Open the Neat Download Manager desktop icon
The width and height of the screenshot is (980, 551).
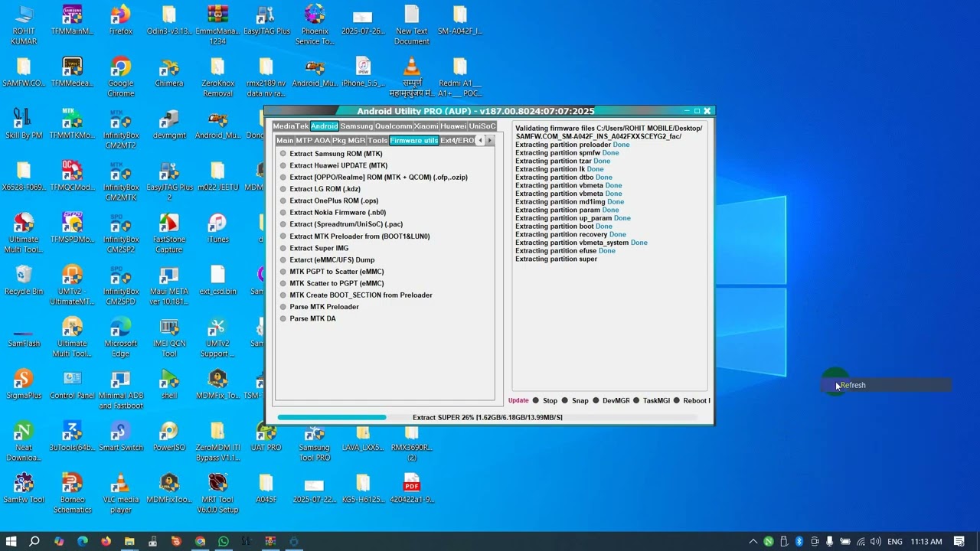pos(24,442)
